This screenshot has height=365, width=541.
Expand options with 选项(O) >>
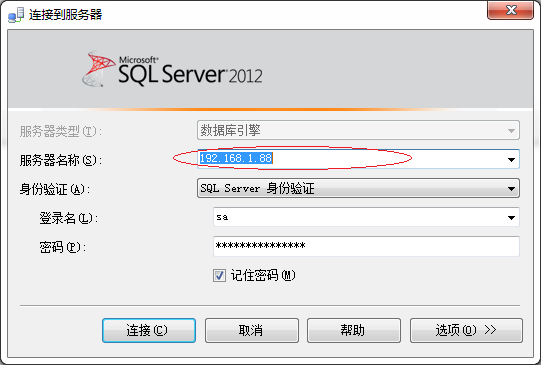coord(466,330)
